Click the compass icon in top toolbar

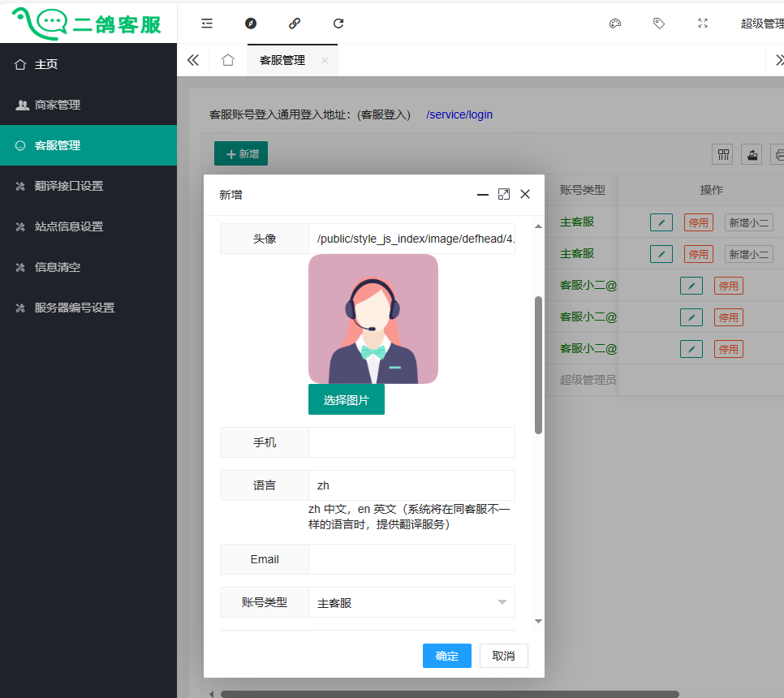click(x=251, y=24)
